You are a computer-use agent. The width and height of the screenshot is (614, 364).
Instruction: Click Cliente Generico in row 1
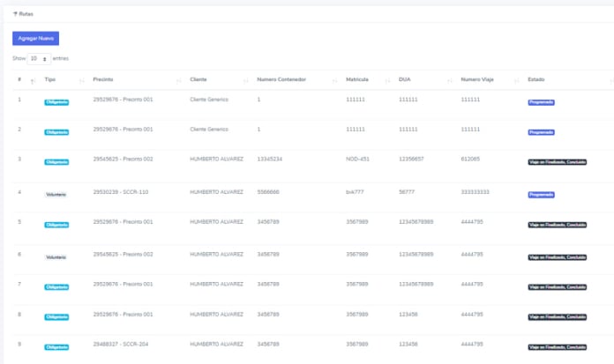pyautogui.click(x=209, y=100)
